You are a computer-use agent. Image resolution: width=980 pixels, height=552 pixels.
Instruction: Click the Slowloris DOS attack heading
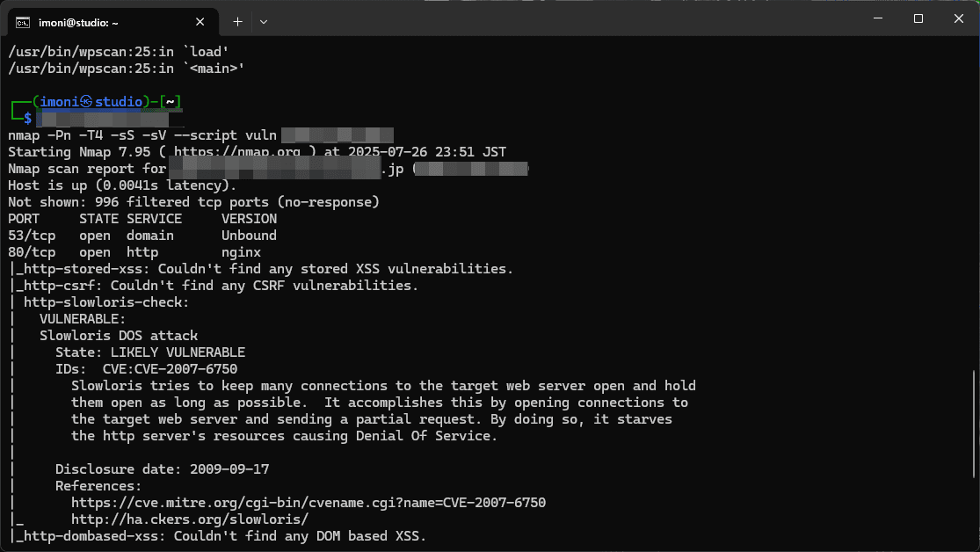119,336
